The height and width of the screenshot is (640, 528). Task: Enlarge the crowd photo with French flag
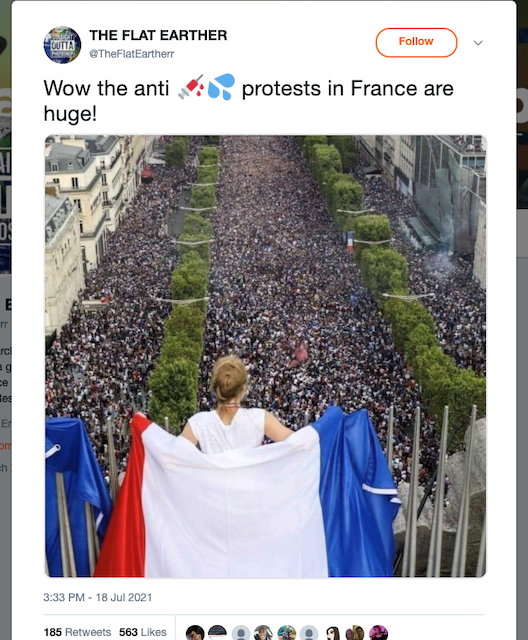(265, 356)
